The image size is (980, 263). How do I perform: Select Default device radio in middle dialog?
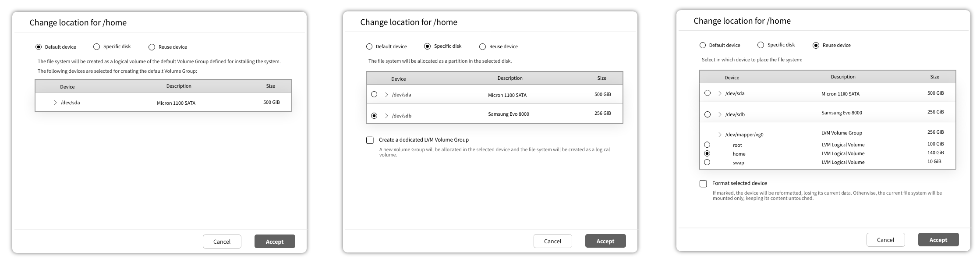(369, 46)
